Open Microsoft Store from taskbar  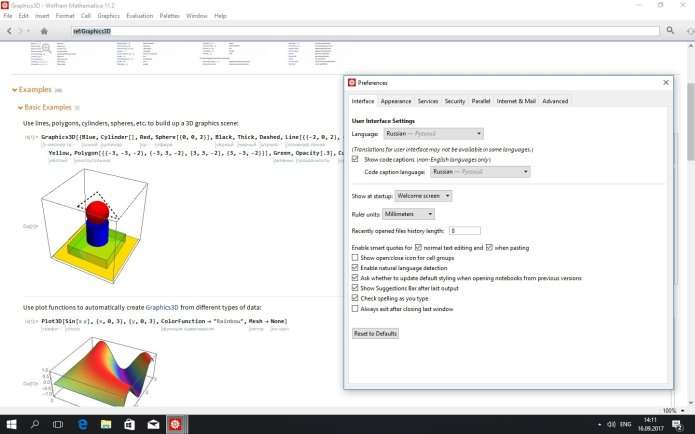[129, 424]
